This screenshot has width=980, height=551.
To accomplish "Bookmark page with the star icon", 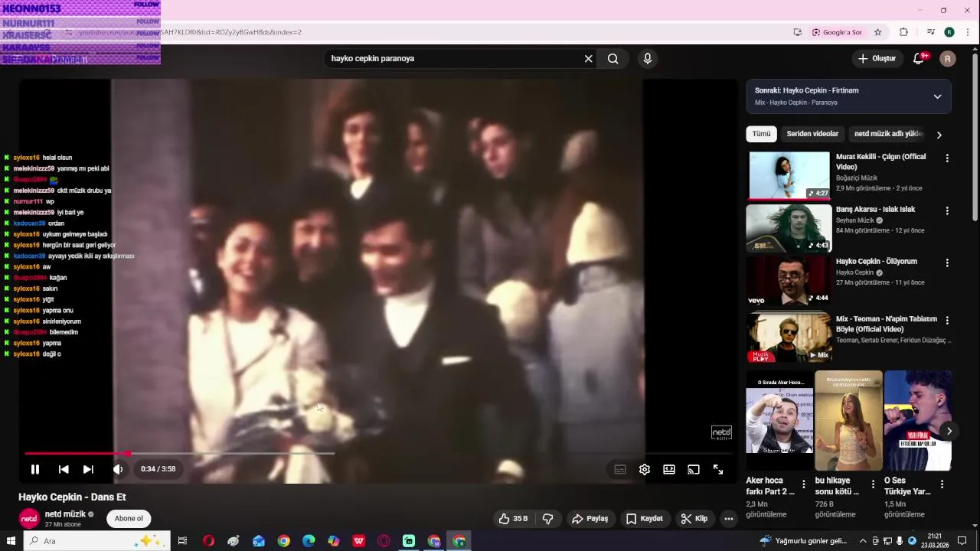I will (x=878, y=32).
